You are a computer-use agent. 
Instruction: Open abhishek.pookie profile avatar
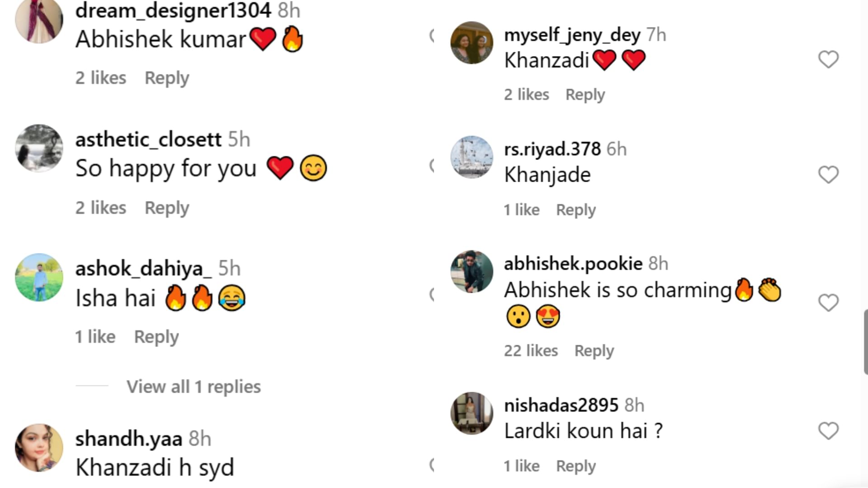[x=472, y=272]
